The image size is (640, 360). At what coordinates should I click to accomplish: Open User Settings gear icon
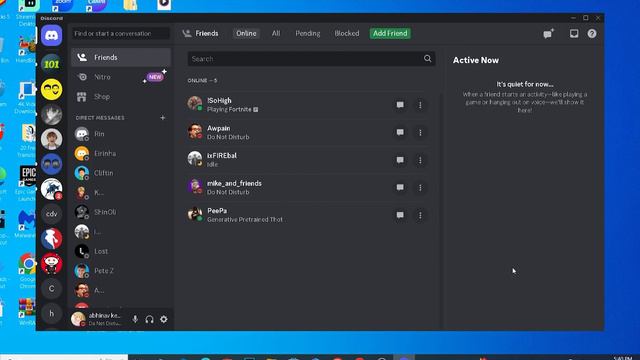click(164, 319)
